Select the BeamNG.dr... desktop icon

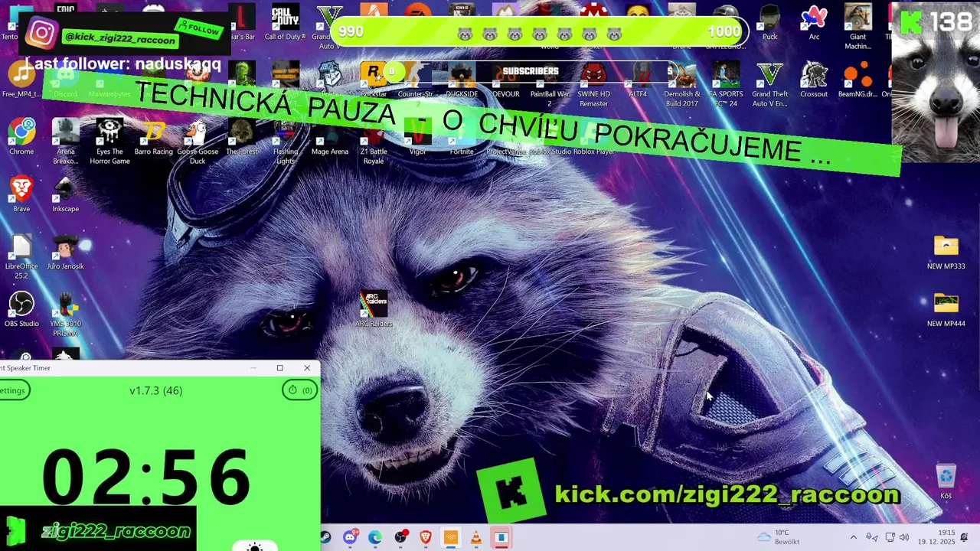(858, 80)
